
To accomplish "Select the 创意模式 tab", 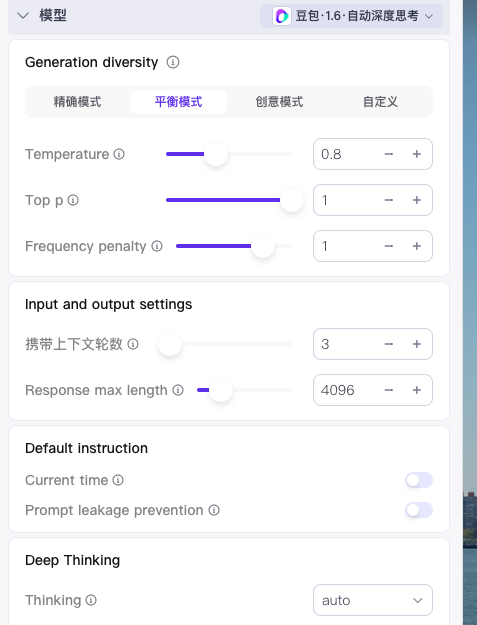I will 279,102.
